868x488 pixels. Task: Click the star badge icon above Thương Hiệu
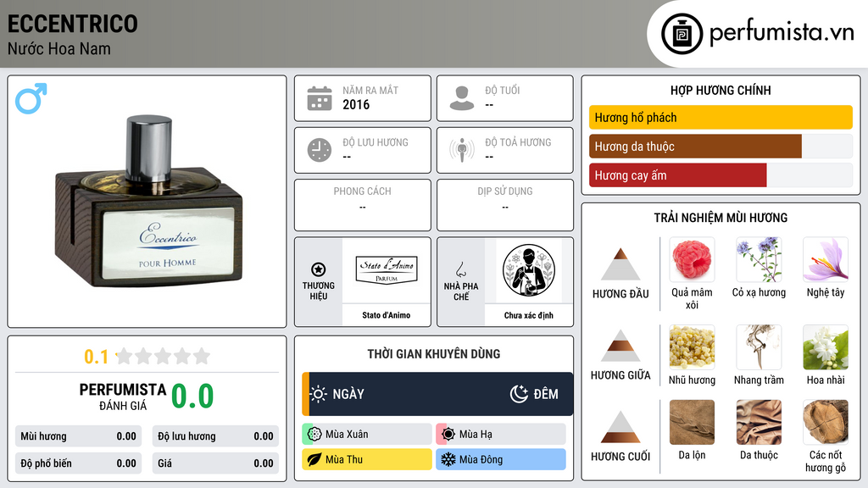[319, 269]
